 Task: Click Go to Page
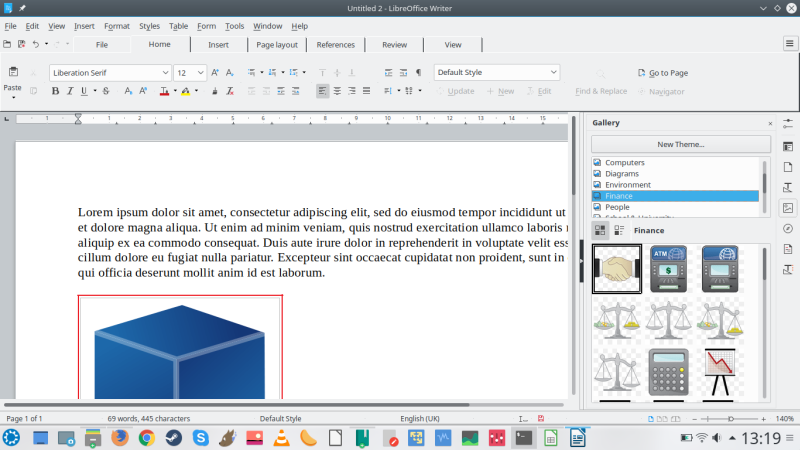(663, 73)
